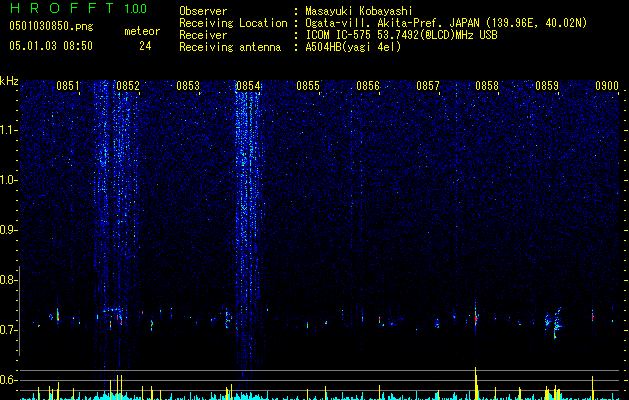
Task: Click the 0855 time marker
Action: tap(308, 86)
